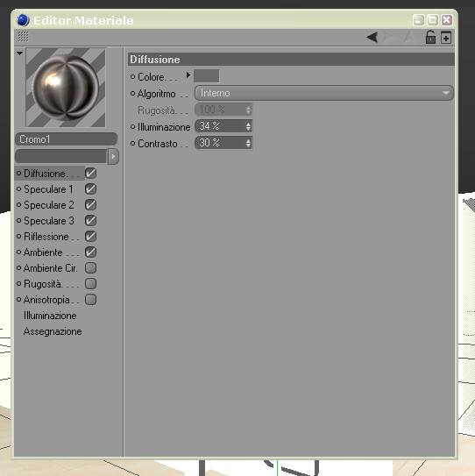
Task: Click the arrow button beside the empty field
Action: pos(113,156)
